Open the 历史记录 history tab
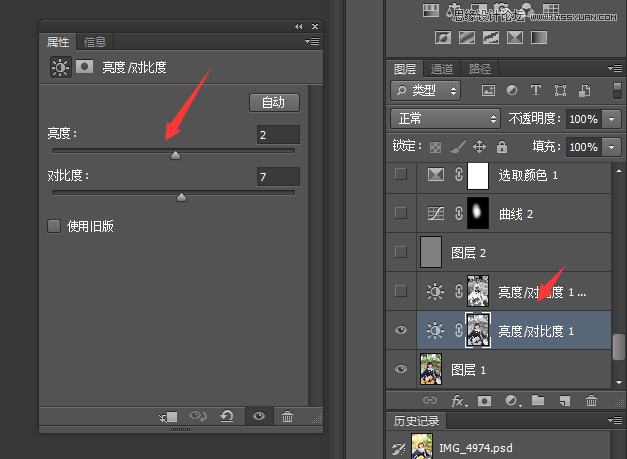This screenshot has height=459, width=627. 416,421
